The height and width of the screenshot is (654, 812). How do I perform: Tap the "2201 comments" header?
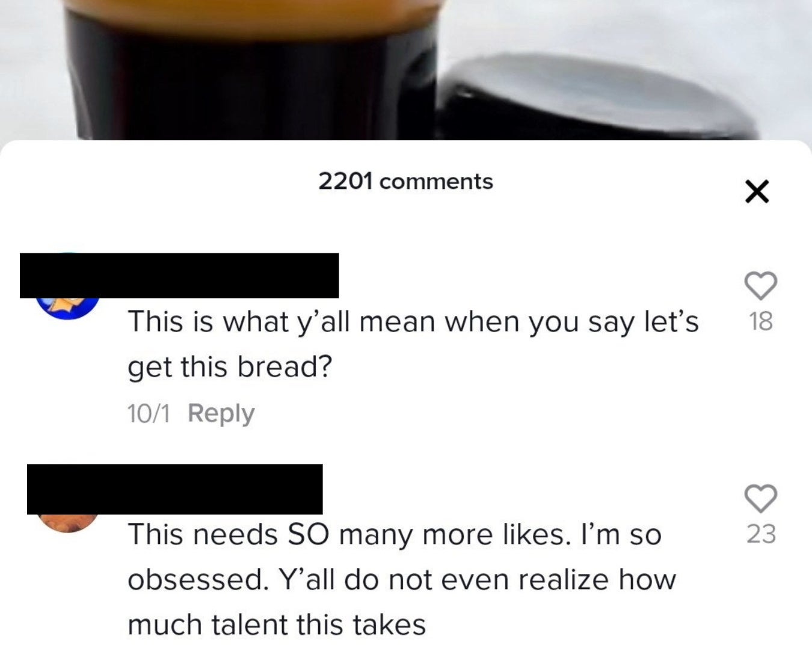(x=405, y=181)
